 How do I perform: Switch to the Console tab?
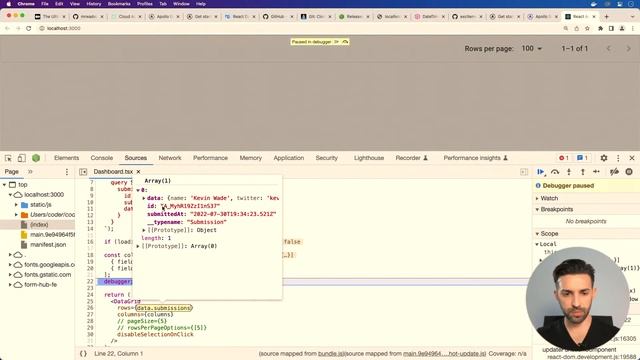click(x=102, y=158)
